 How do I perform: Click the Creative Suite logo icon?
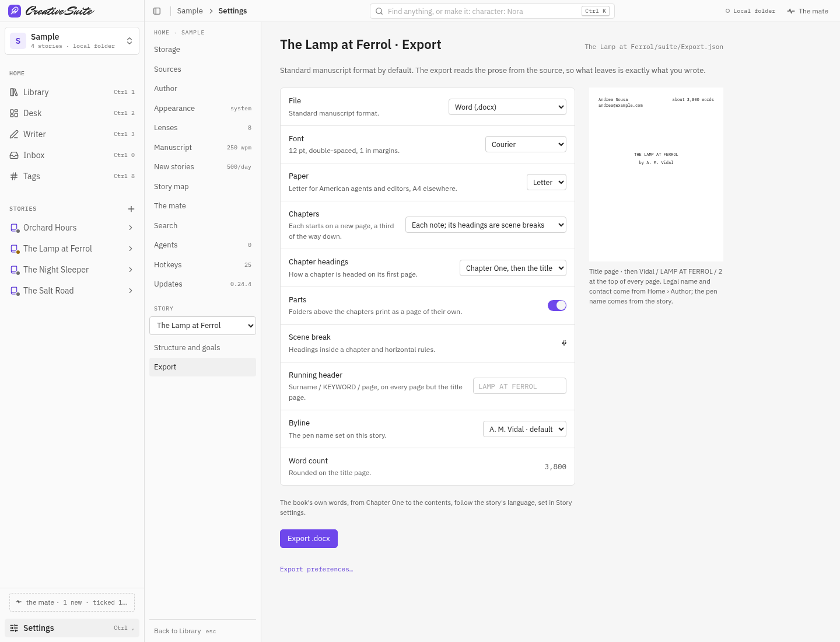[x=15, y=11]
